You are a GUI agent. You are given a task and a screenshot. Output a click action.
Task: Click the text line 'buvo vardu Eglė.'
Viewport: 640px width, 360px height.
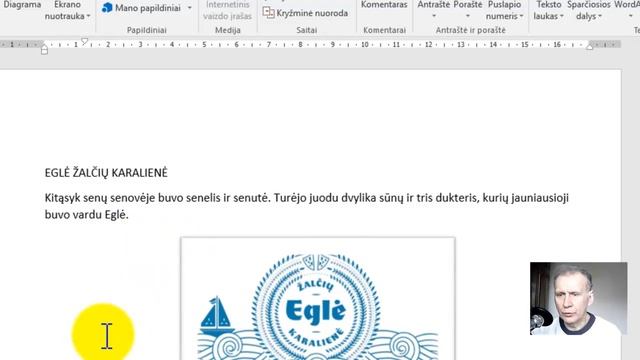(x=87, y=215)
